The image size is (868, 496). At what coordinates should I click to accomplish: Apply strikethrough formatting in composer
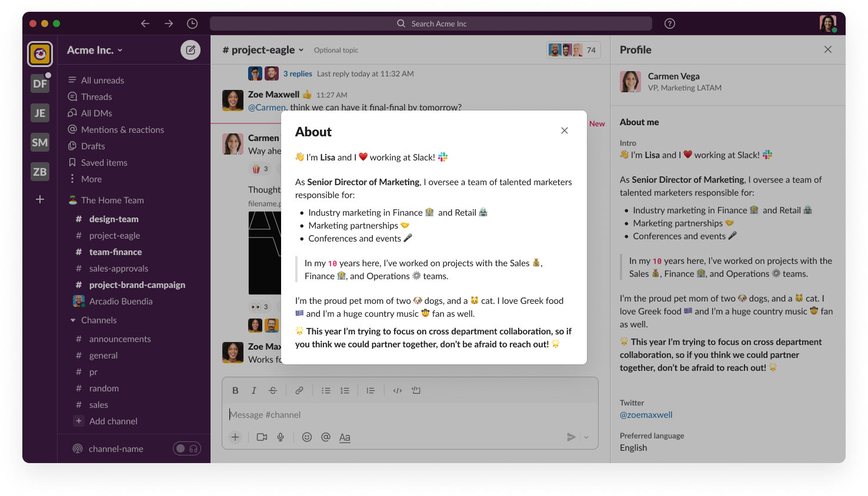click(273, 390)
